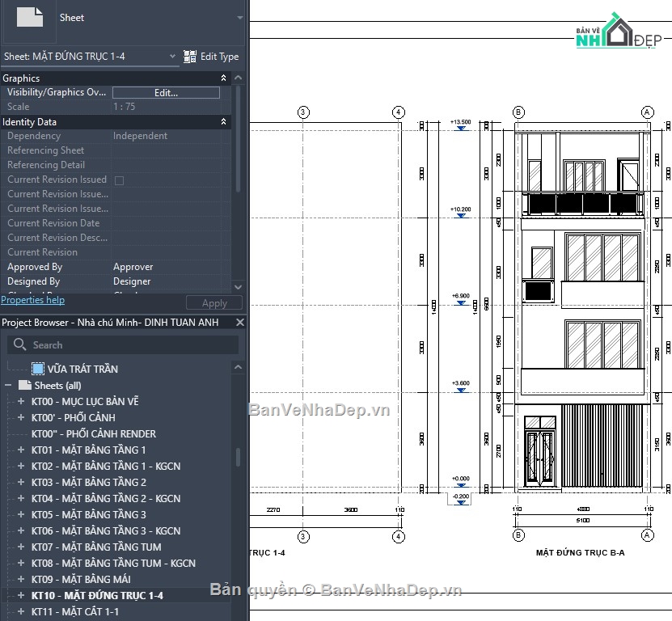Screen dimensions: 672x621
Task: Click the VỮA TRÁT TRẦN view icon
Action: (x=38, y=369)
